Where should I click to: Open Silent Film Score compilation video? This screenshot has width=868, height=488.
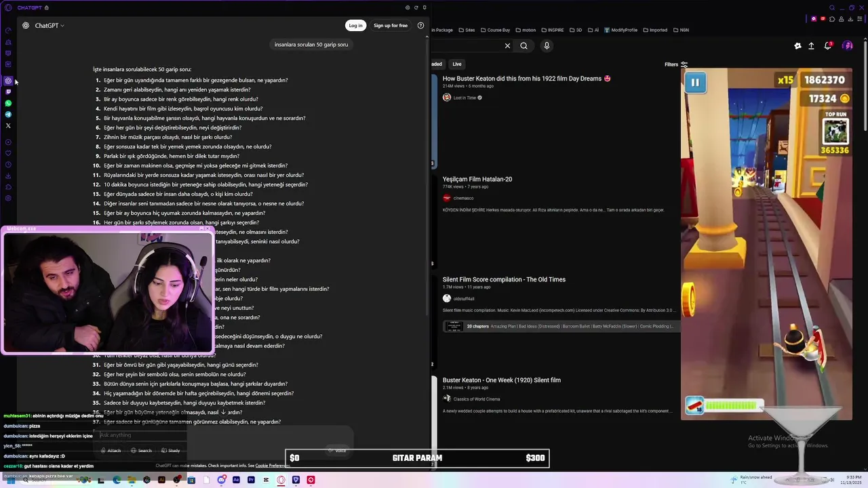pos(504,280)
